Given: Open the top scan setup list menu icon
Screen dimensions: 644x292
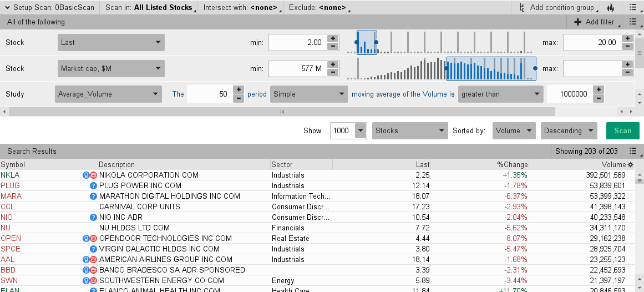Looking at the screenshot, I should pos(633,7).
